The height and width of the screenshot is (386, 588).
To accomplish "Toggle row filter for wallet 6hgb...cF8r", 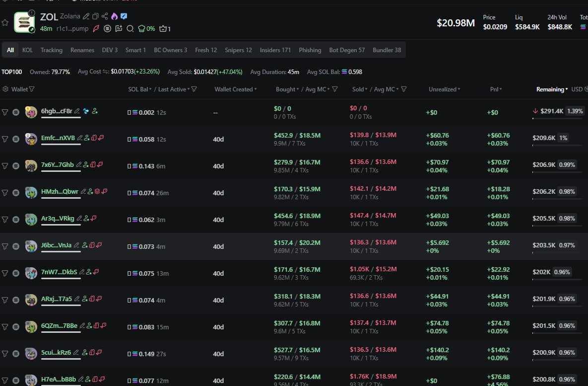I will point(5,113).
